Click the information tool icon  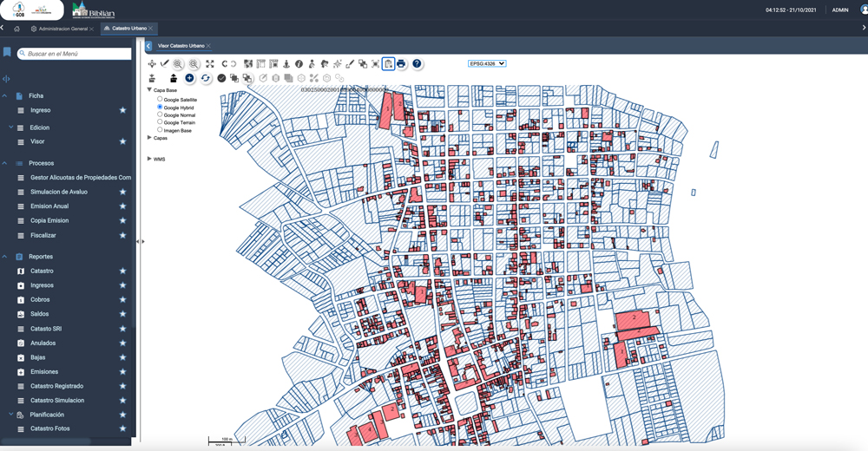coord(299,64)
